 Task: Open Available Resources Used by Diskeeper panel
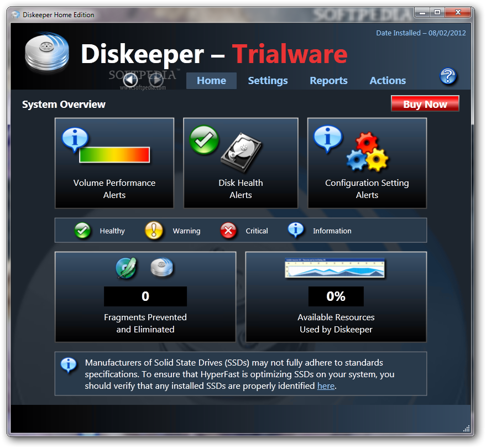[x=336, y=296]
